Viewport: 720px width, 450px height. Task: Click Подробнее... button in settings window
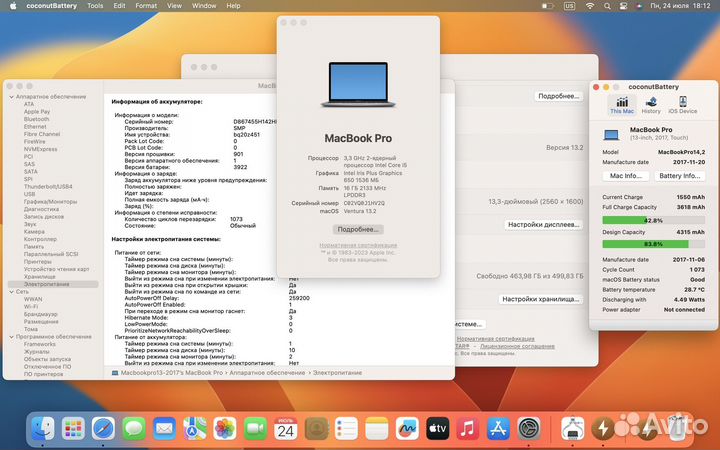pos(558,96)
